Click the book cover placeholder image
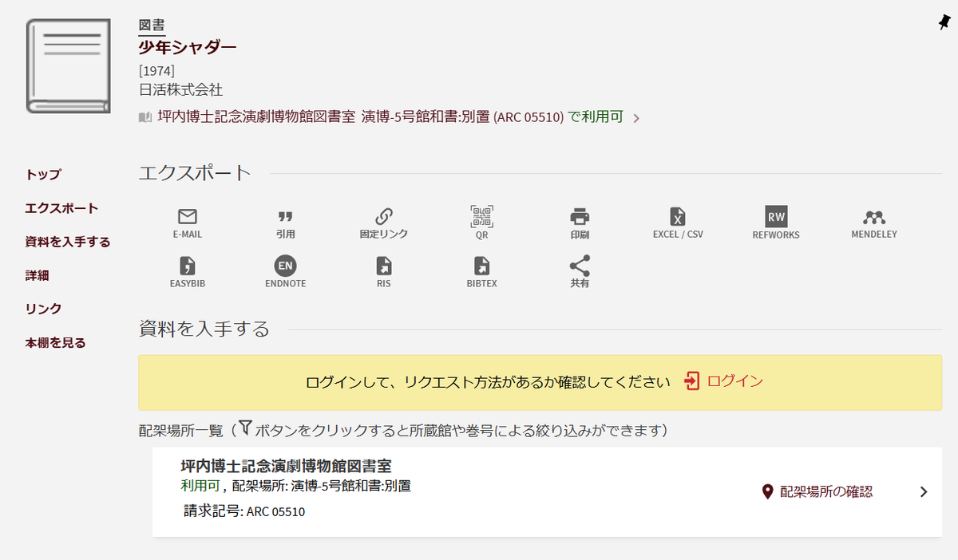Image resolution: width=958 pixels, height=560 pixels. tap(67, 65)
